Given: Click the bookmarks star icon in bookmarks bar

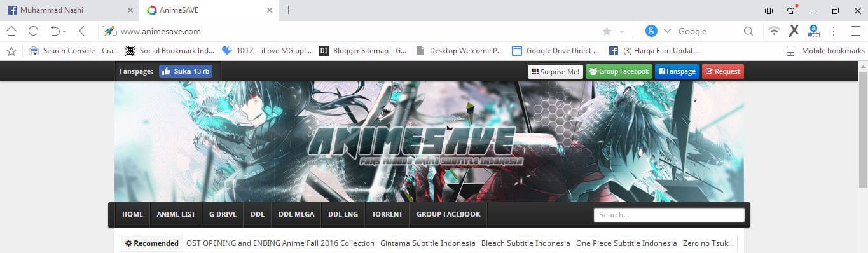Looking at the screenshot, I should pos(11,51).
